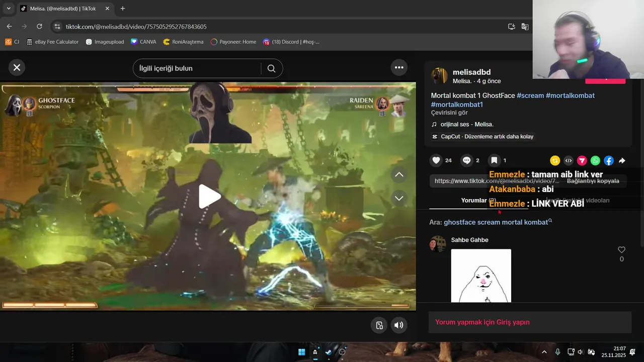
Task: Click the search magnifier icon
Action: coord(271,68)
